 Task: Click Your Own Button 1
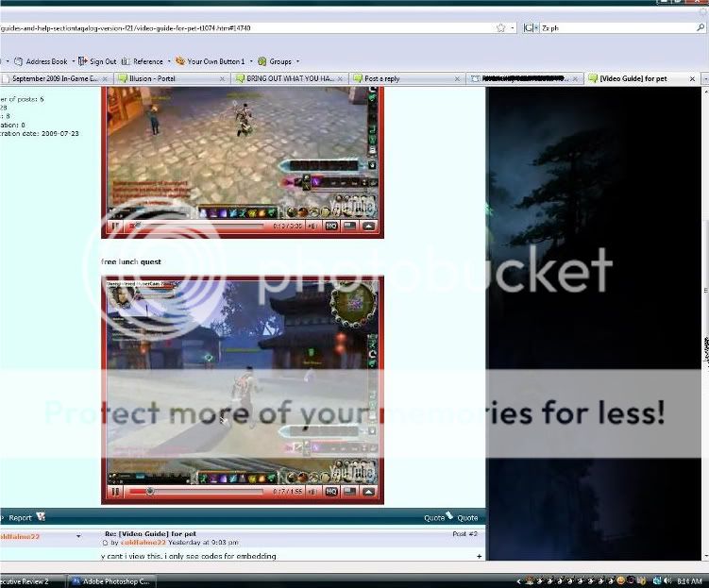pos(211,61)
